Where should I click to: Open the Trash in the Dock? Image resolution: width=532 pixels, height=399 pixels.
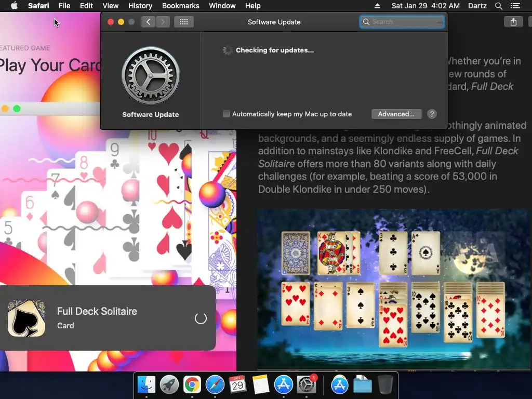(385, 385)
